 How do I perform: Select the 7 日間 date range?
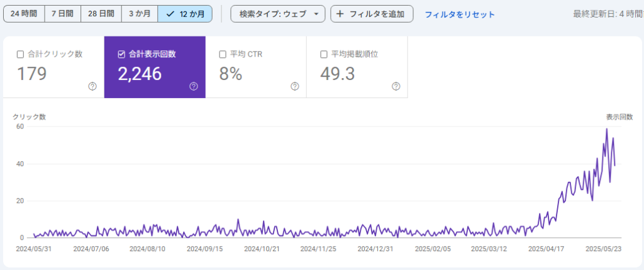pyautogui.click(x=62, y=14)
